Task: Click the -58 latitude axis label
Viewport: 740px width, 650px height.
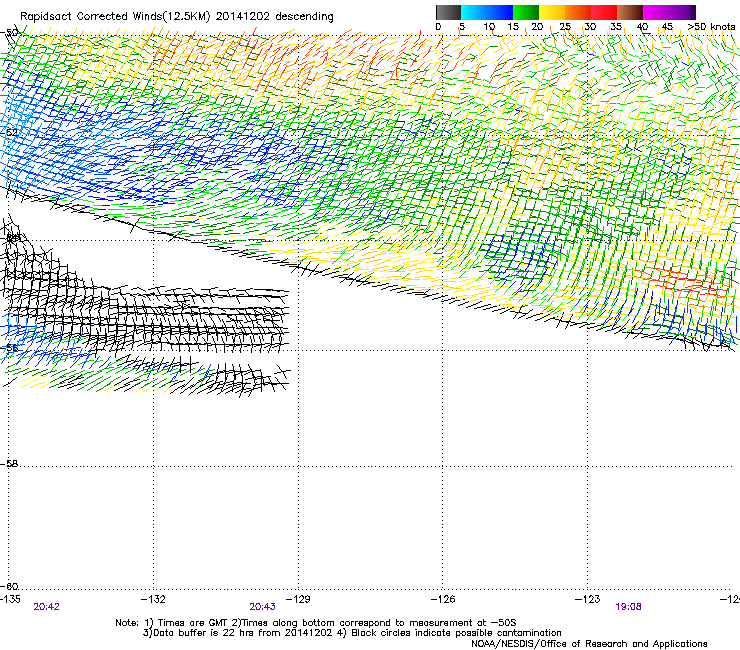Action: click(9, 464)
